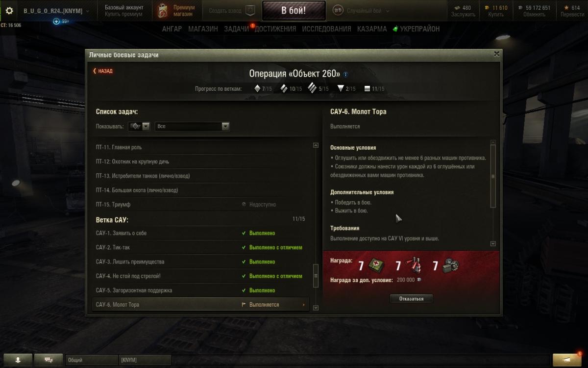Open the settings gear menu
Viewport: 588px width, 368px height.
pos(9,11)
